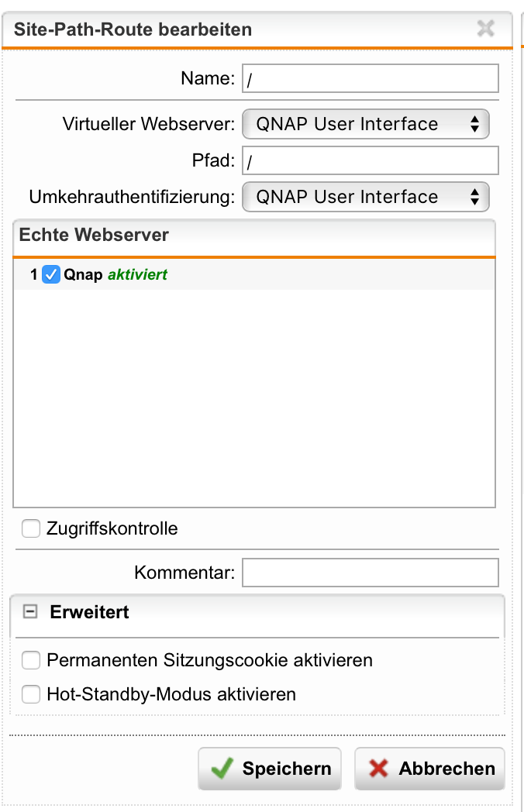The image size is (524, 812).
Task: Click the Erweitert section title
Action: pyautogui.click(x=89, y=612)
